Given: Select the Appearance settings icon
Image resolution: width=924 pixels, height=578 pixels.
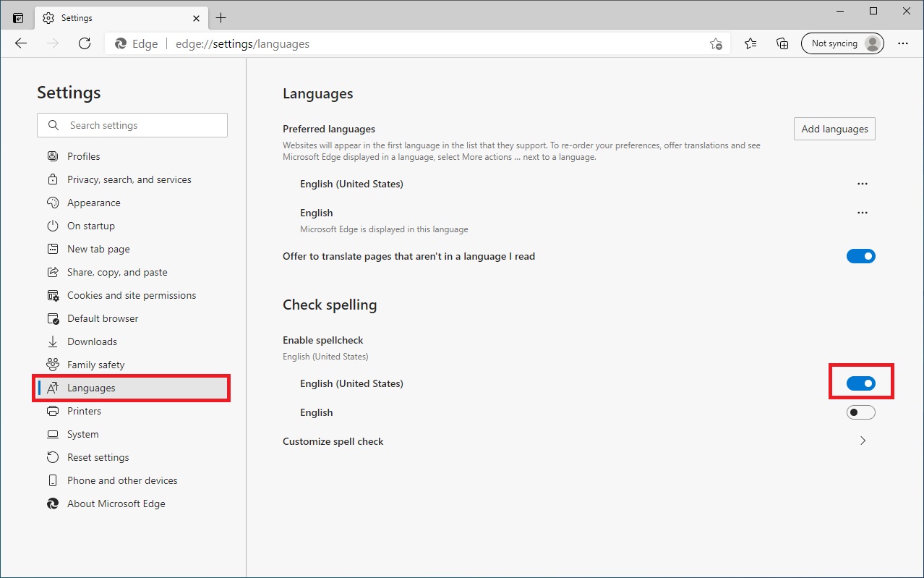Looking at the screenshot, I should point(52,203).
